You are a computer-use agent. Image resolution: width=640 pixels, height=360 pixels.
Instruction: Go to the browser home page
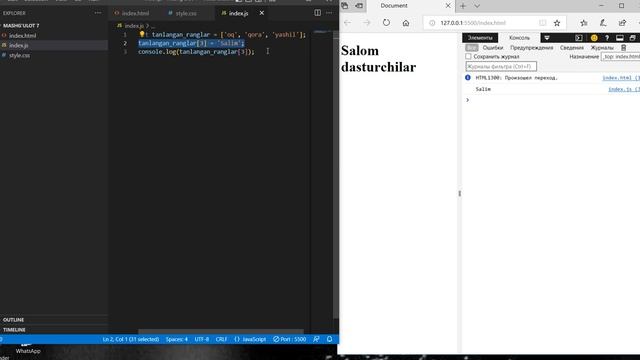click(x=406, y=23)
